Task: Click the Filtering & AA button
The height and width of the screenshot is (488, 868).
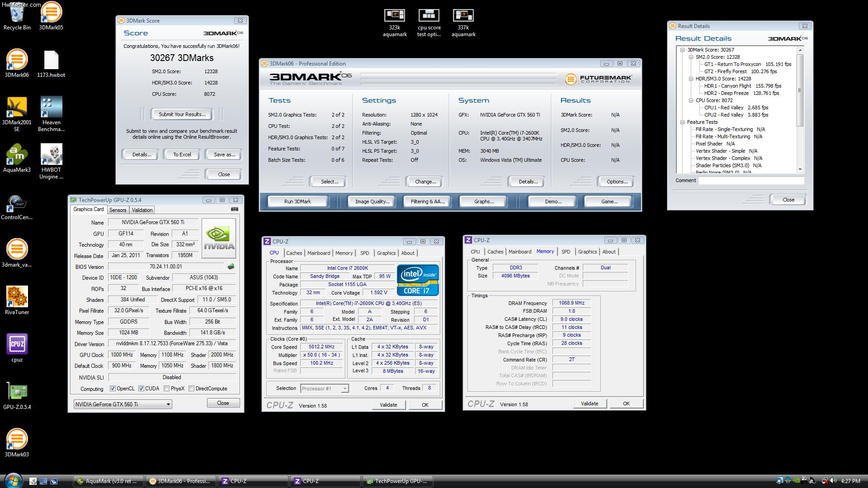Action: [x=427, y=202]
